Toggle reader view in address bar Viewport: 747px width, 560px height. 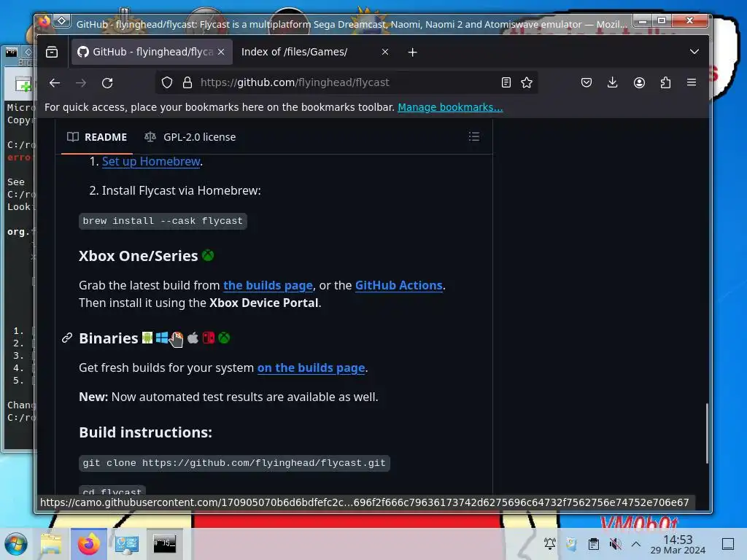[506, 82]
